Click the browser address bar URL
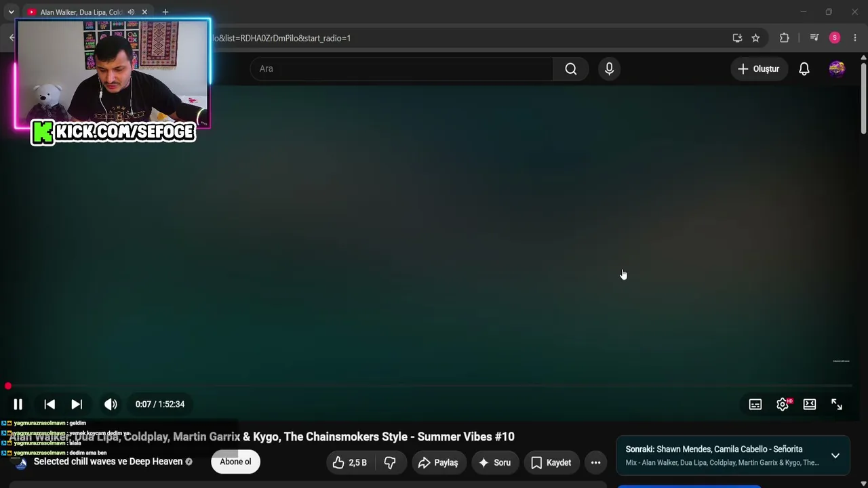The width and height of the screenshot is (868, 488). coord(281,38)
